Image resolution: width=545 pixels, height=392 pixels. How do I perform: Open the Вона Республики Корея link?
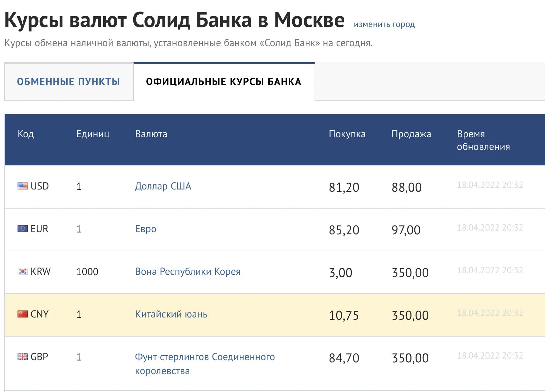pos(188,271)
